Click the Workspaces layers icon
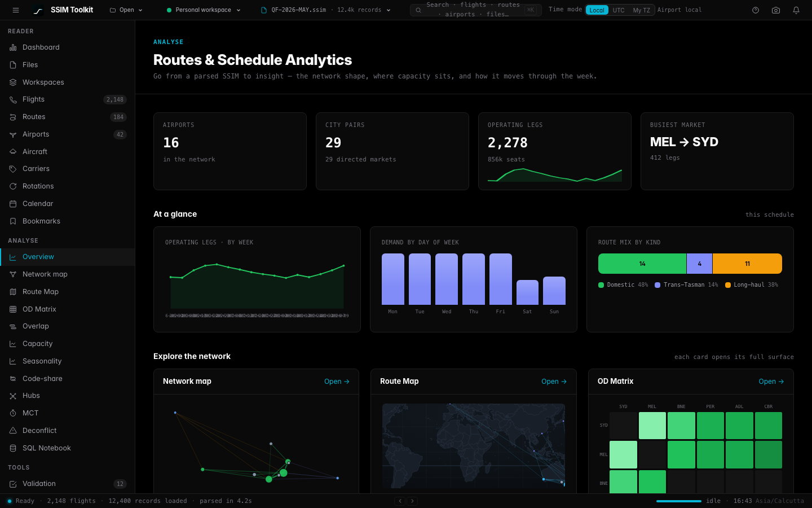This screenshot has width=812, height=508. pos(13,82)
